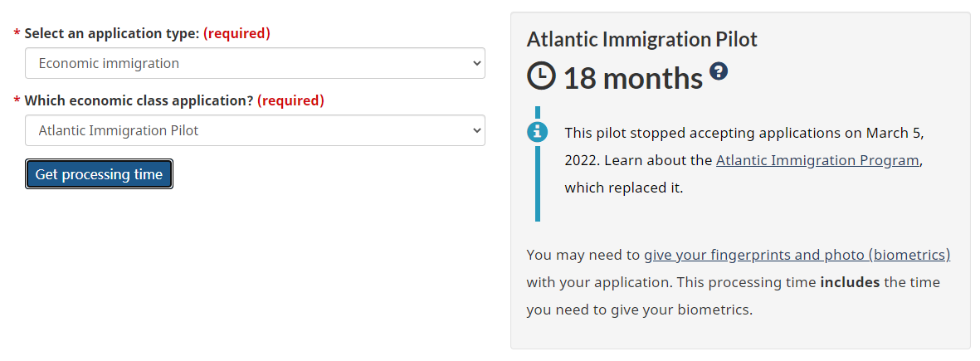980x361 pixels.
Task: Click red asterisk before economic class label
Action: click(17, 101)
